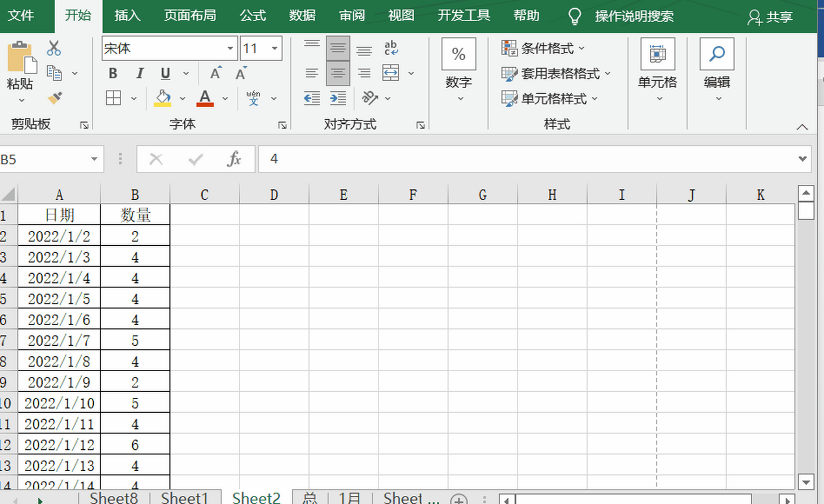
Task: Toggle center alignment in 对齐方式 group
Action: tap(338, 72)
